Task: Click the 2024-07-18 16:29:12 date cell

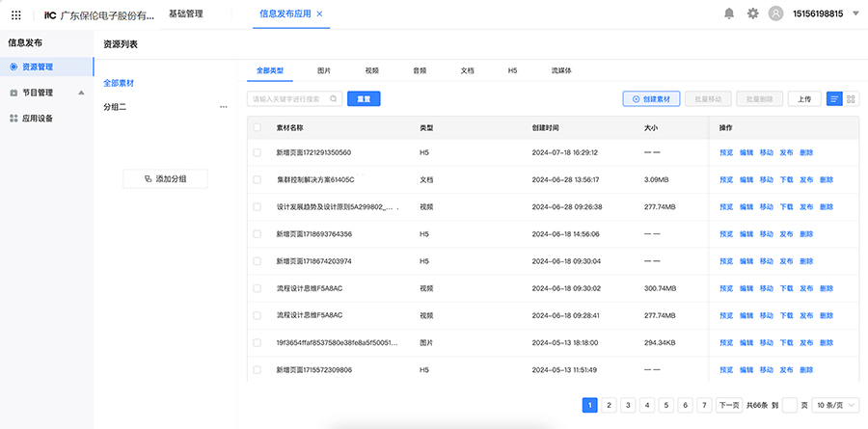Action: coord(564,152)
